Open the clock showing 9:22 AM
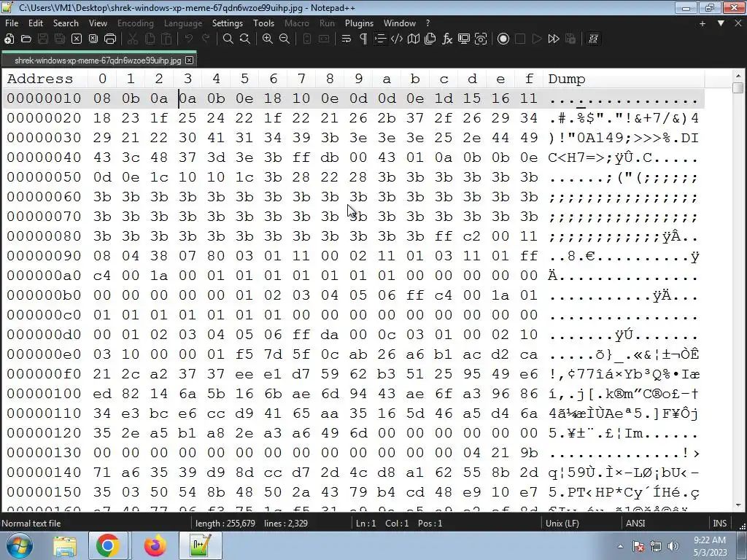The height and width of the screenshot is (560, 747). [x=711, y=546]
